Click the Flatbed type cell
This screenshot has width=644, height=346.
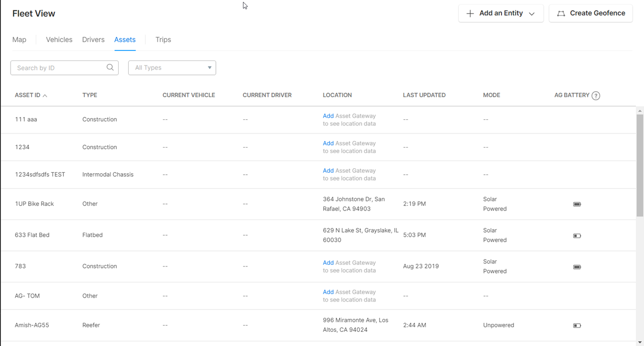point(93,235)
